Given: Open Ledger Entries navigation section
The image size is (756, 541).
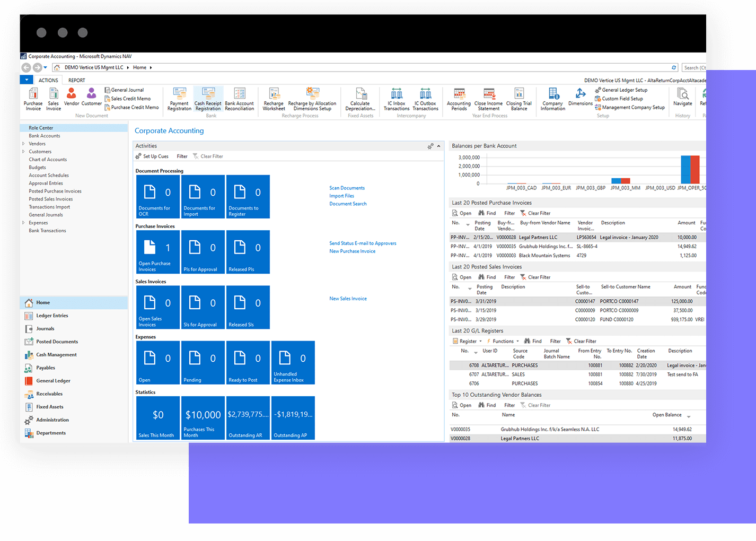Looking at the screenshot, I should point(74,316).
